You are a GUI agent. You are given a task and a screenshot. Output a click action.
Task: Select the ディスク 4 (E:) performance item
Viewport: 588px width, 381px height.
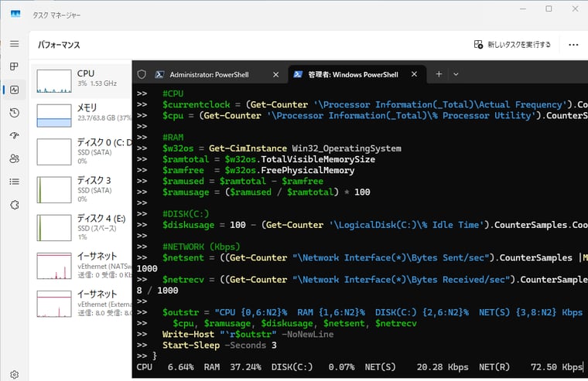coord(82,227)
